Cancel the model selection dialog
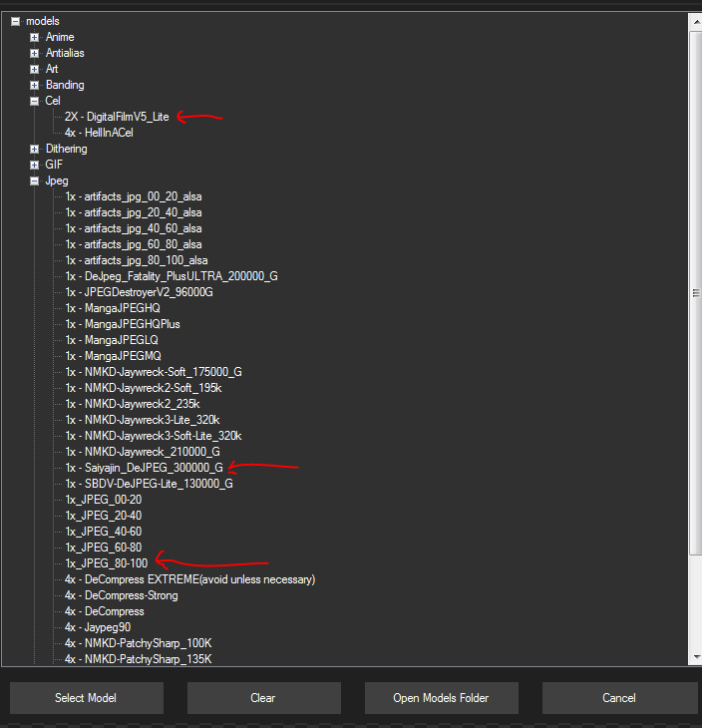702x728 pixels. click(619, 698)
